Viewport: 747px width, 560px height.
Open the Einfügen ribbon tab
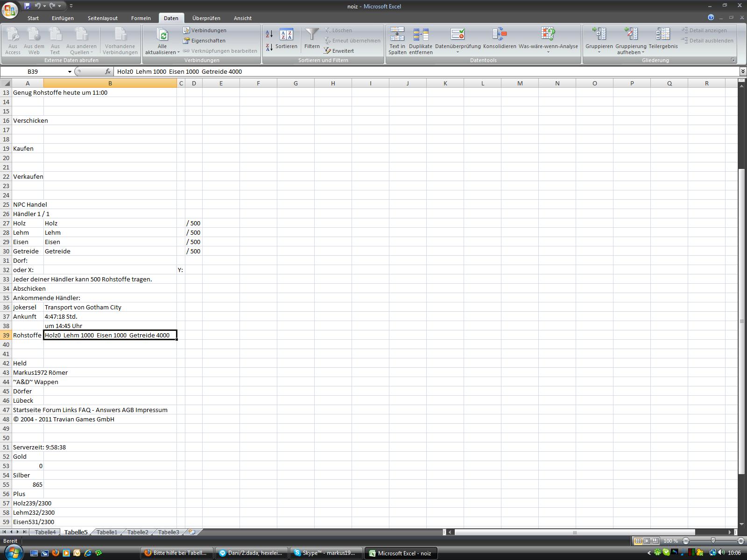63,18
